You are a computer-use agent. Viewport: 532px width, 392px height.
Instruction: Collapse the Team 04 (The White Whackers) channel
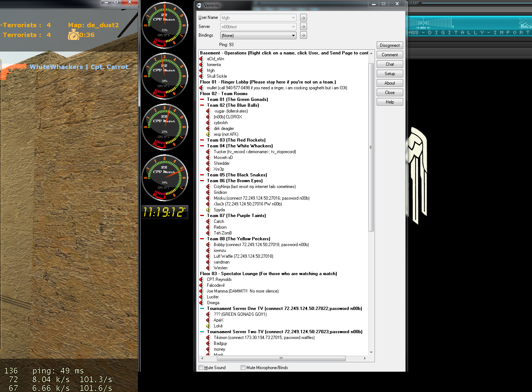(202, 146)
